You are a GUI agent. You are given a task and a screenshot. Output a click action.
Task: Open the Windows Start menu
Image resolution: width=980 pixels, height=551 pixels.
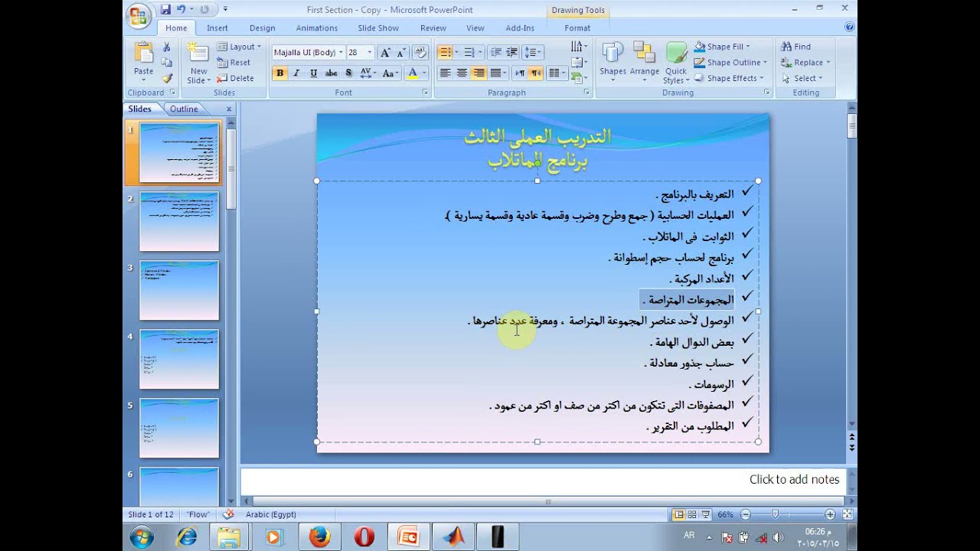[141, 537]
